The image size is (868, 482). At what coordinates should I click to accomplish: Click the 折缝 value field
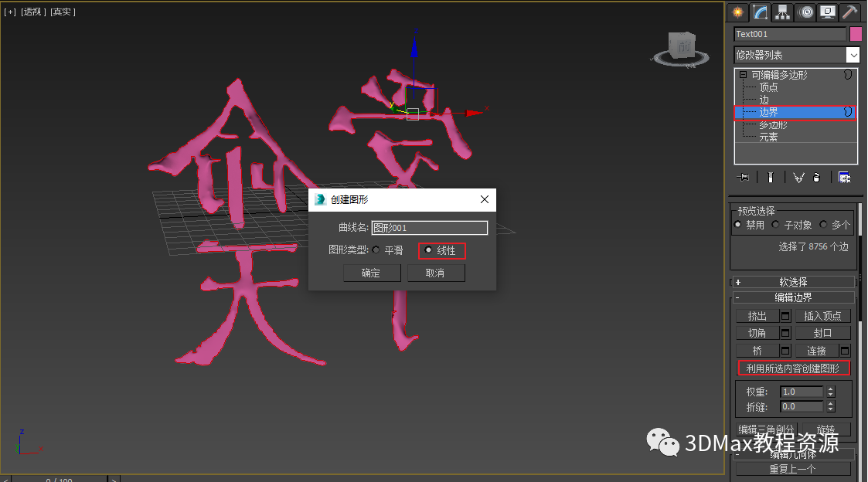tap(802, 407)
